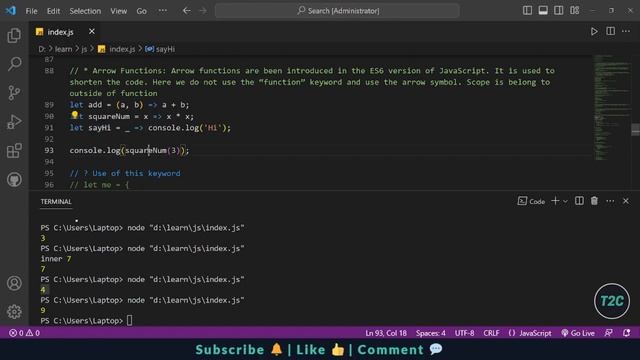This screenshot has width=640, height=360.
Task: Open terminal panel More Actions ellipsis
Action: tap(610, 201)
